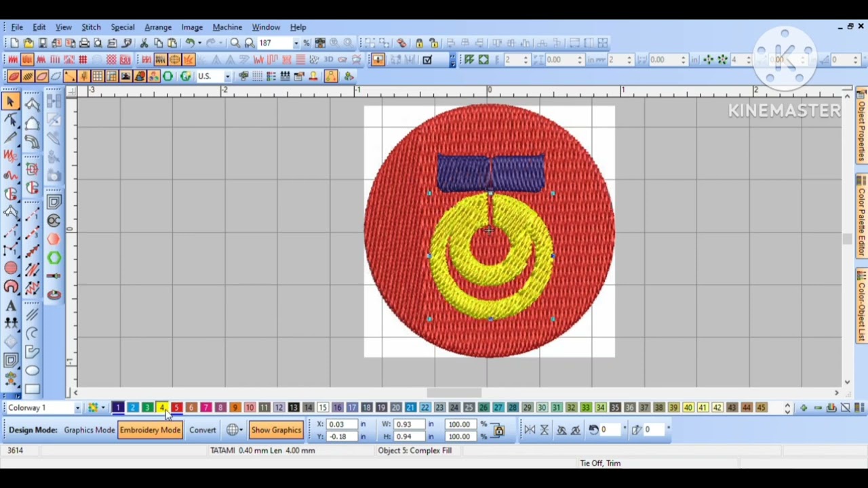This screenshot has width=868, height=488.
Task: Click the horizontal scrollbar thumb
Action: (454, 392)
